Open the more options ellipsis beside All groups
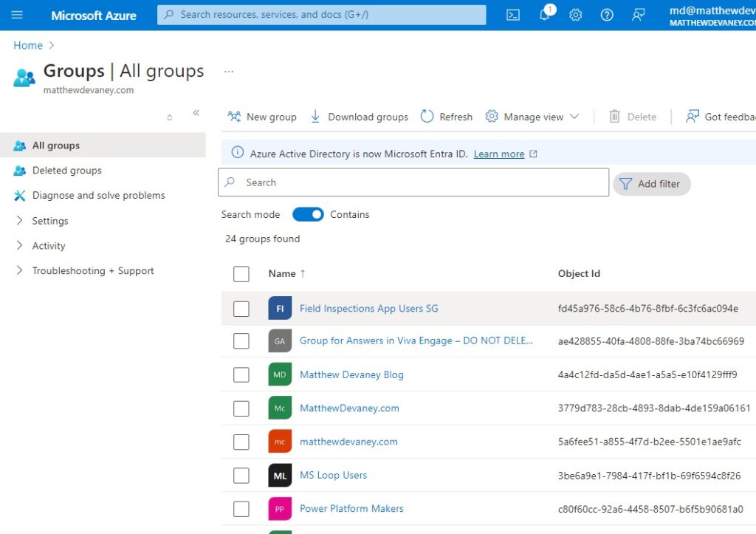The height and width of the screenshot is (534, 756). 229,72
